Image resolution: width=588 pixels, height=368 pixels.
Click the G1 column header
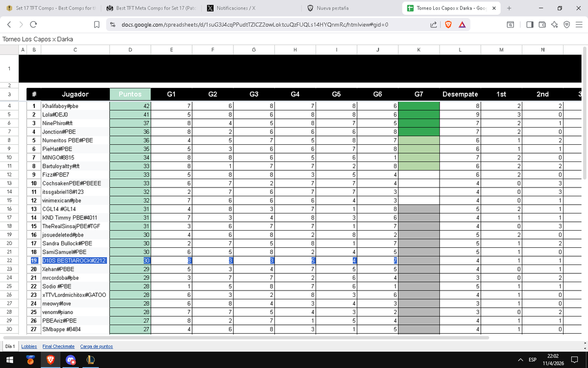[171, 94]
